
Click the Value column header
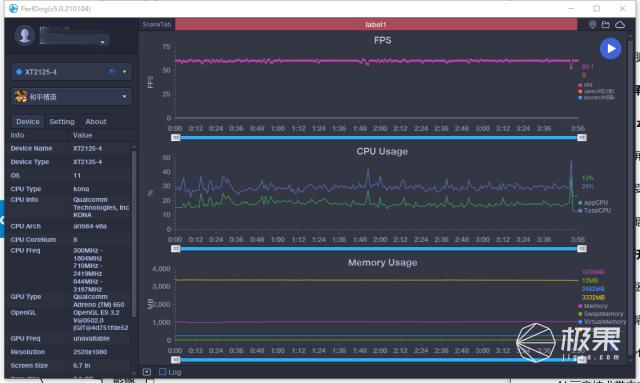[x=82, y=135]
